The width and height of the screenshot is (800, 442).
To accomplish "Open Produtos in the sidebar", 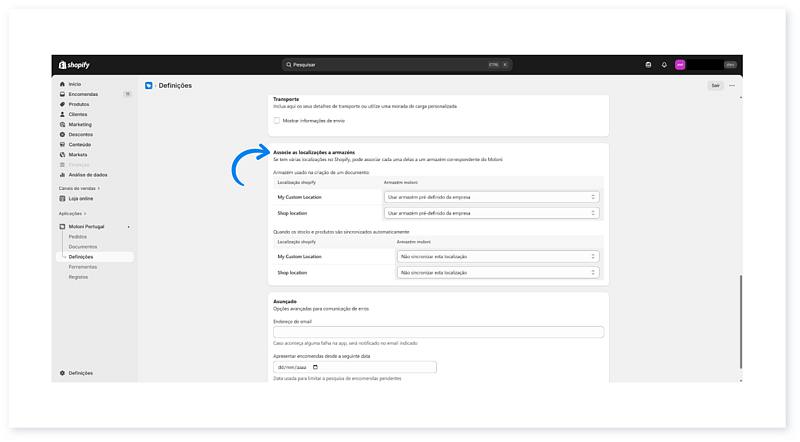I will (x=79, y=104).
